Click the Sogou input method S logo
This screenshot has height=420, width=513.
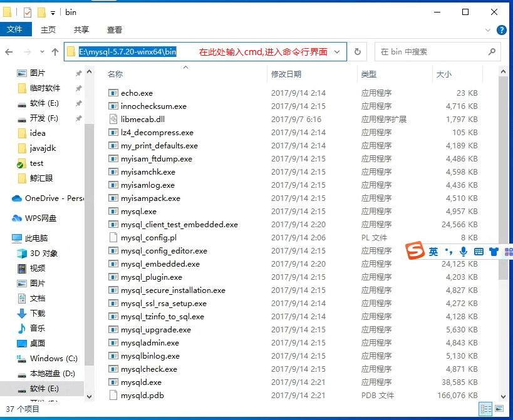click(x=414, y=251)
